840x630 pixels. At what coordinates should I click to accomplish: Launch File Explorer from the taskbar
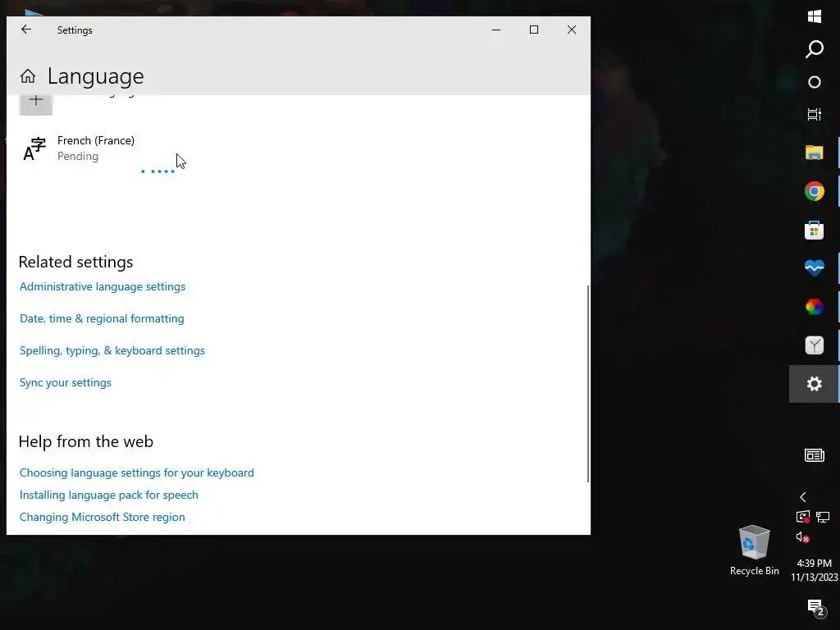pyautogui.click(x=815, y=153)
